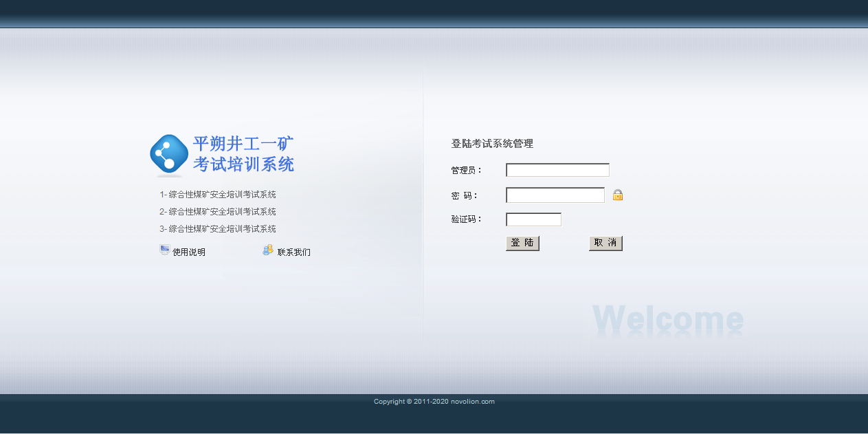Focus the 管理员 input field

[x=557, y=170]
